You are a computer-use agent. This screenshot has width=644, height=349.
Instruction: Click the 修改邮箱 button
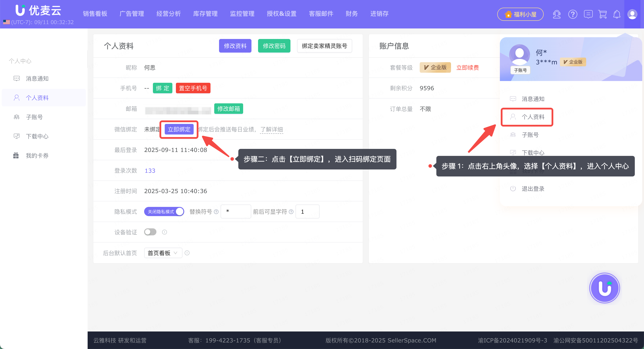pyautogui.click(x=228, y=109)
